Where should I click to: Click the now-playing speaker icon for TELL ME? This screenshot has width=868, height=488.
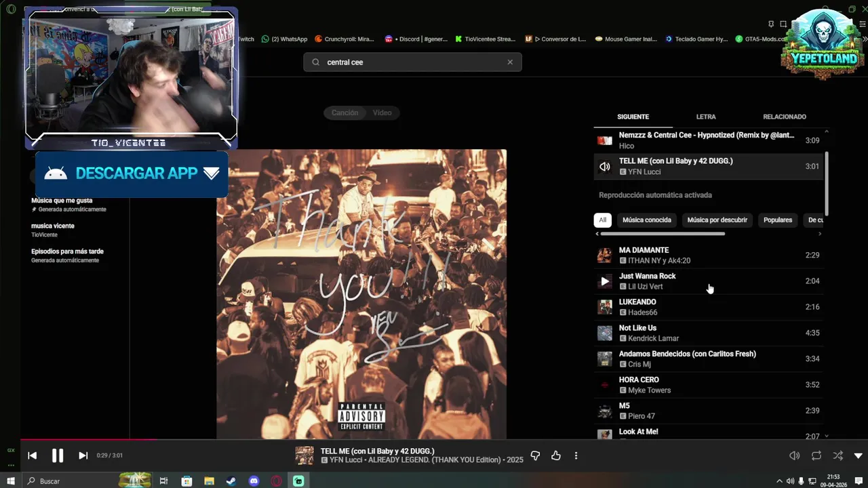[604, 166]
